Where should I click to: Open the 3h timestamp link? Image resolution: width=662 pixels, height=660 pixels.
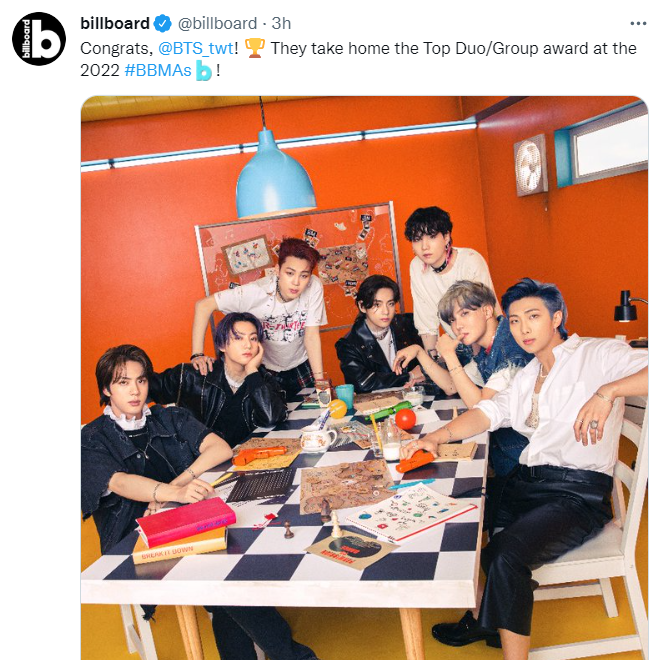coord(281,23)
